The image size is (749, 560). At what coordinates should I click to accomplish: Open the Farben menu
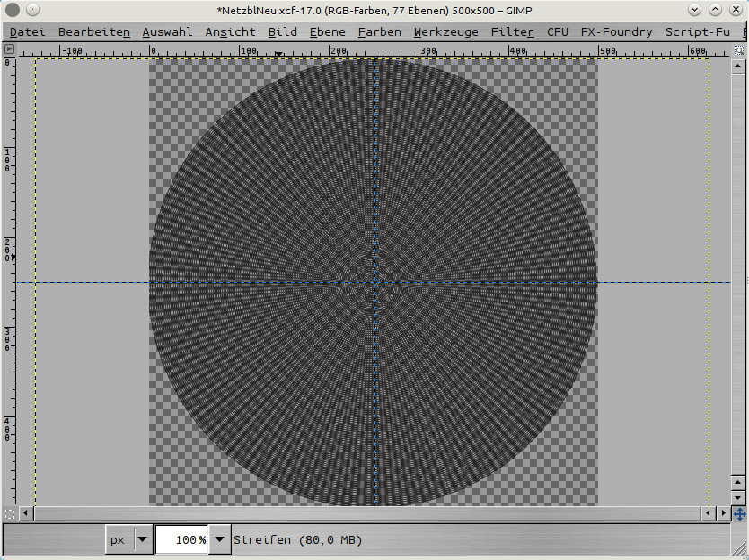coord(379,31)
